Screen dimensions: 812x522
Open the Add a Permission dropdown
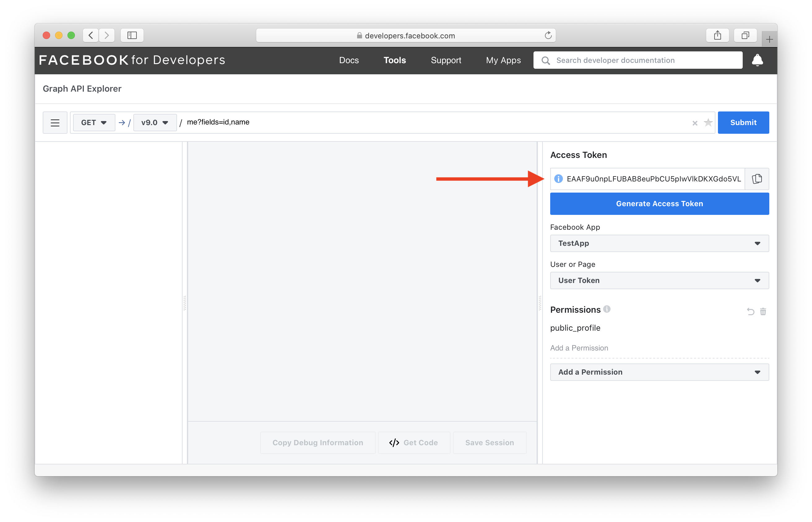(659, 372)
